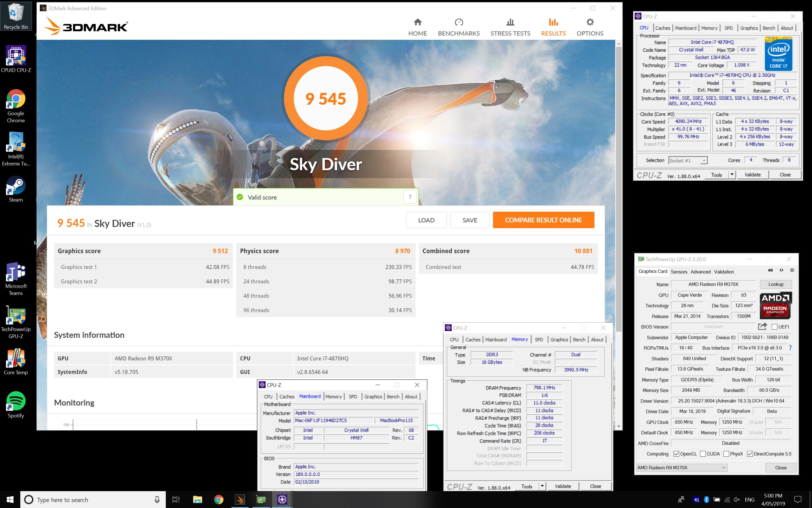
Task: Open the Graphics tab in the CPU-Z Mainboard window
Action: point(373,397)
